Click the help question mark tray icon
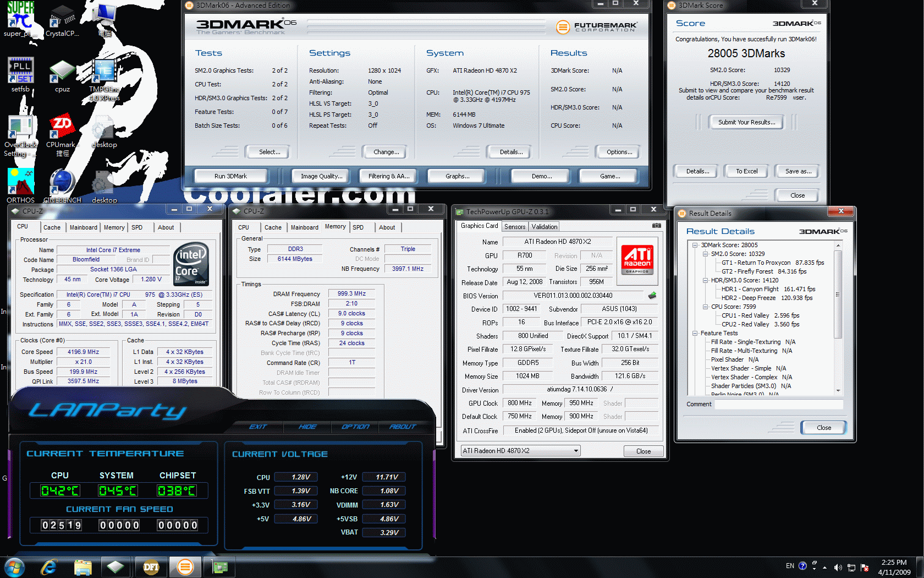The image size is (924, 578). pos(802,566)
